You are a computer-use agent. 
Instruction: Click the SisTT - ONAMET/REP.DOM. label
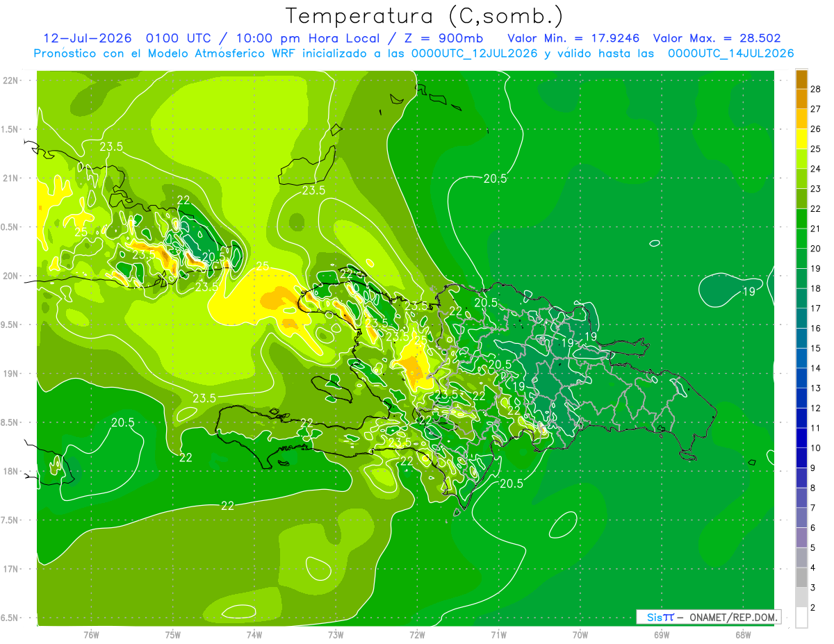pos(708,617)
